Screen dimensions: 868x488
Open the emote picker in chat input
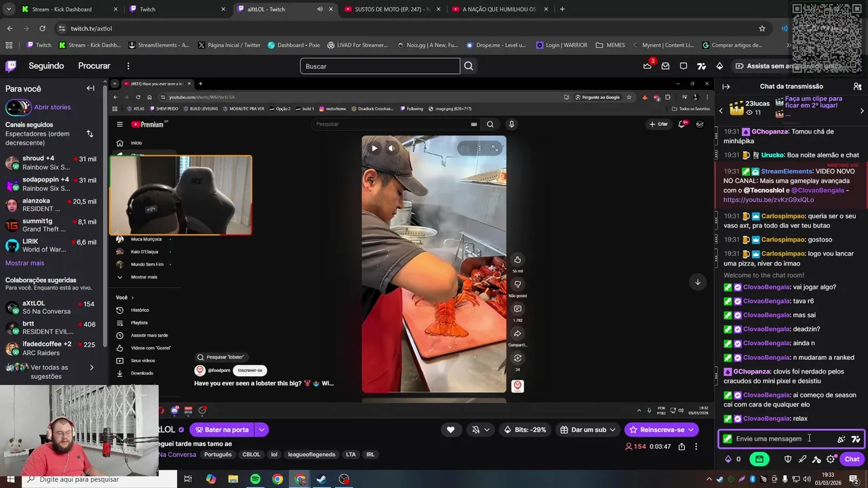pos(842,439)
